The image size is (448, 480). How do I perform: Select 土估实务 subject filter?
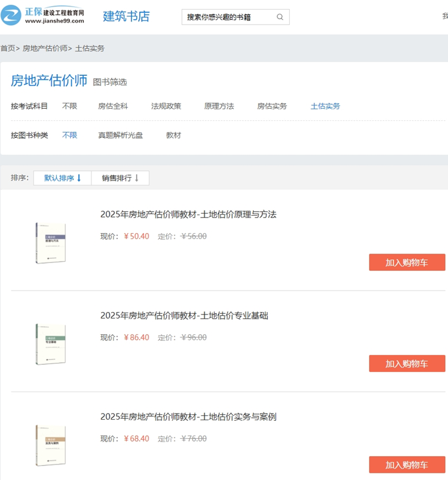[x=326, y=106]
